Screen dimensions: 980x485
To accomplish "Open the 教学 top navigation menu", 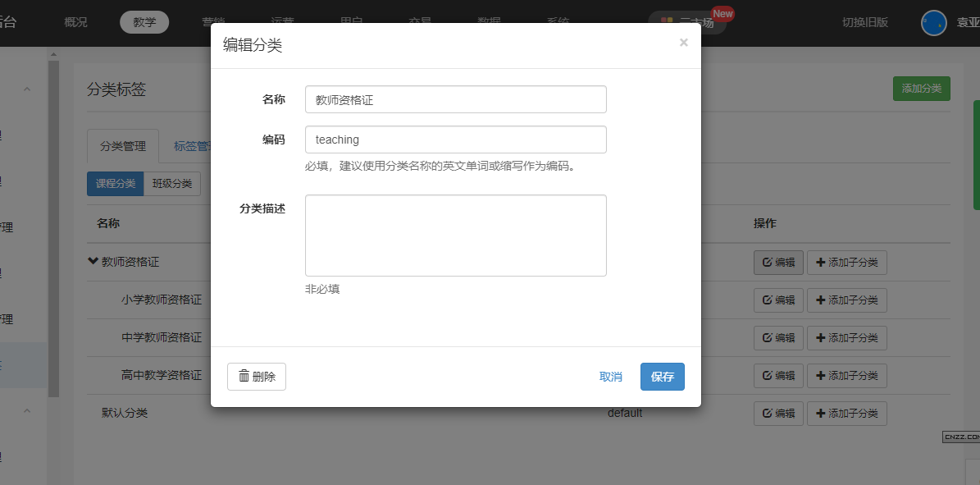I will (x=144, y=22).
